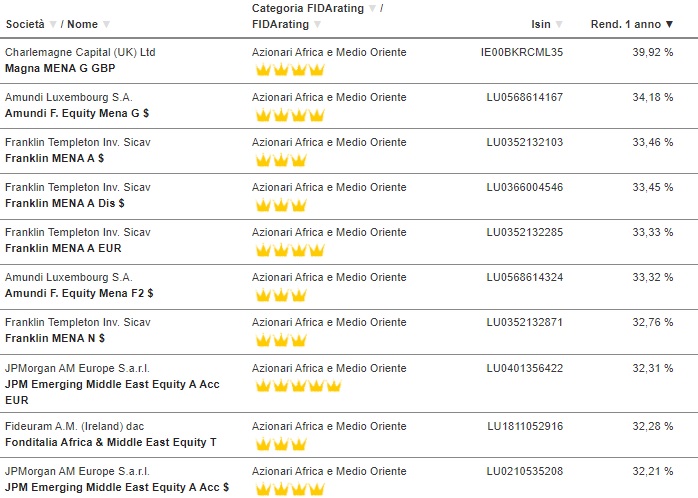Select ISIN LU0401356422

pyautogui.click(x=525, y=368)
